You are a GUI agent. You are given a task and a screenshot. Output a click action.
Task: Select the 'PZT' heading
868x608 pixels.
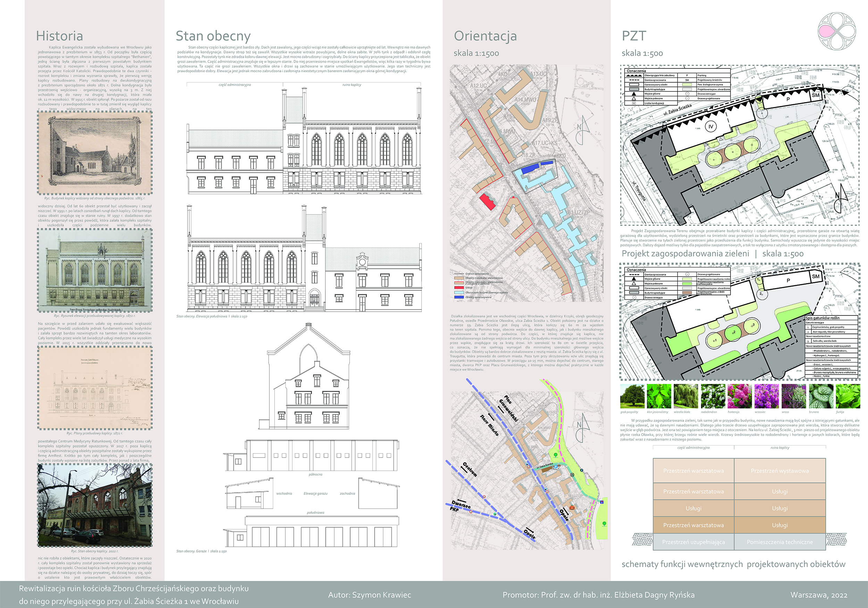(634, 36)
